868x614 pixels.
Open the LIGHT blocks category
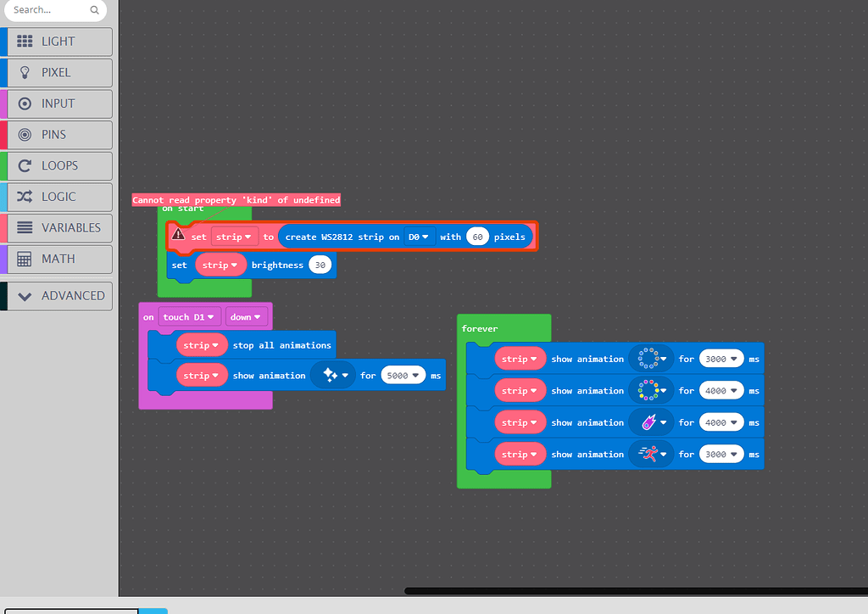pyautogui.click(x=60, y=42)
